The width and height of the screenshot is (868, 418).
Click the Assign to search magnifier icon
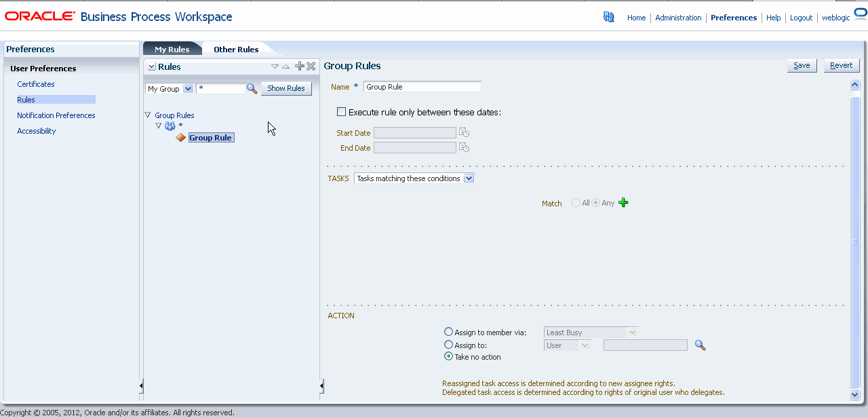pos(701,345)
